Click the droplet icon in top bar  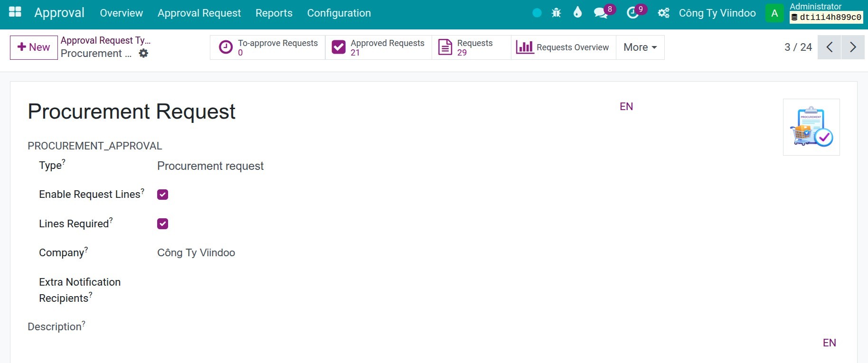pos(577,13)
